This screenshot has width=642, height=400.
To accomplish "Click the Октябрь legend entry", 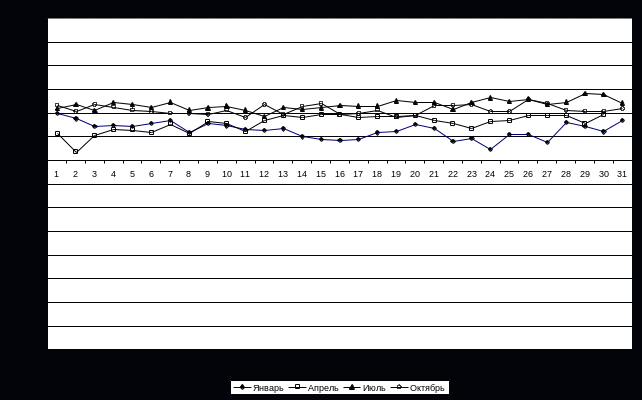I will [418, 388].
